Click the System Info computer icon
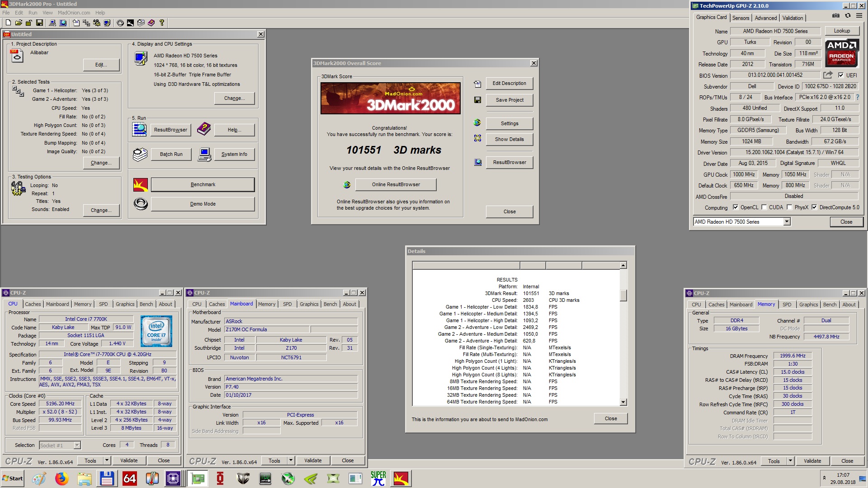Viewport: 868px width, 488px height. tap(204, 154)
